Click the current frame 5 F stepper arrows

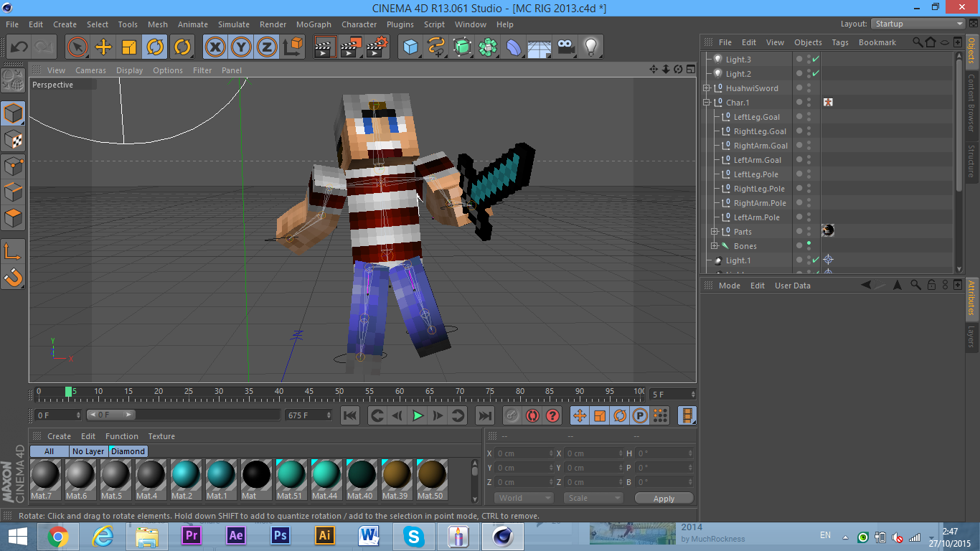point(692,395)
